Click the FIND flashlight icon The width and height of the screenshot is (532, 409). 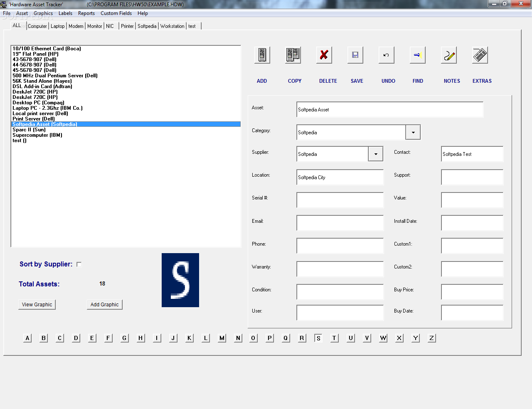(418, 55)
